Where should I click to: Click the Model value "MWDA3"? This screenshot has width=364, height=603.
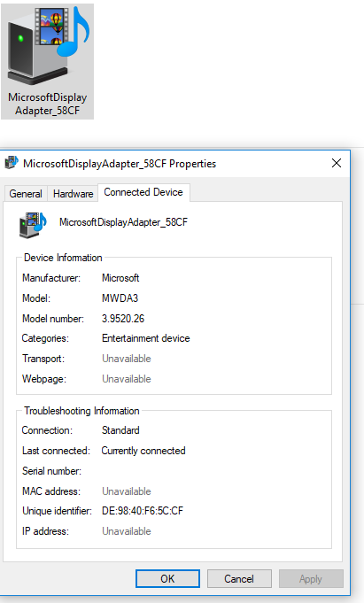(x=120, y=298)
